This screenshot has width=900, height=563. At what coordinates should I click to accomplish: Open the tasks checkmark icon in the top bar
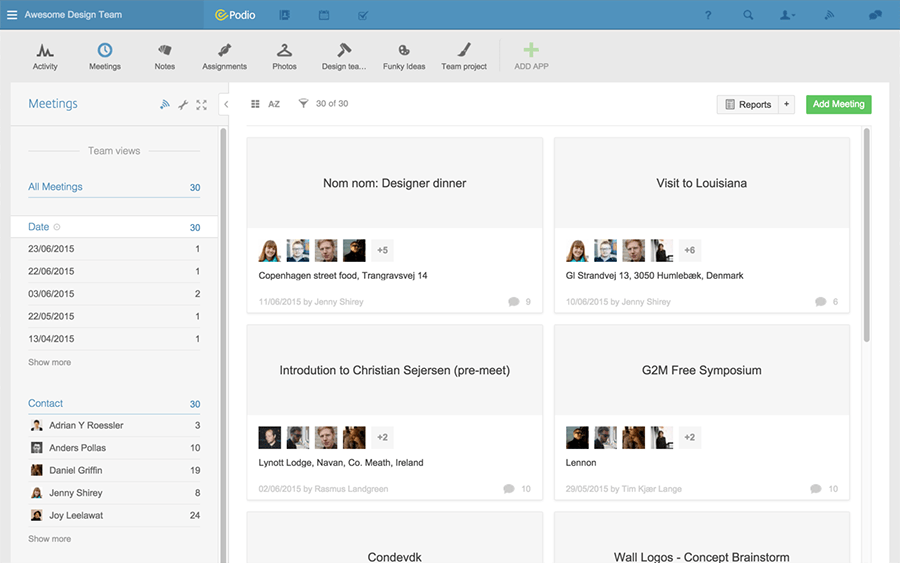point(363,15)
